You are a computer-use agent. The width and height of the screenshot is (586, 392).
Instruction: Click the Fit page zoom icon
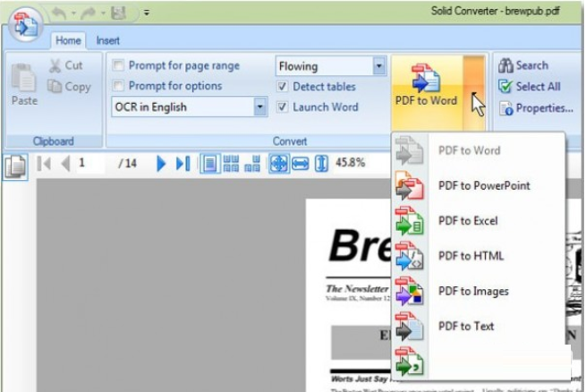click(x=279, y=163)
